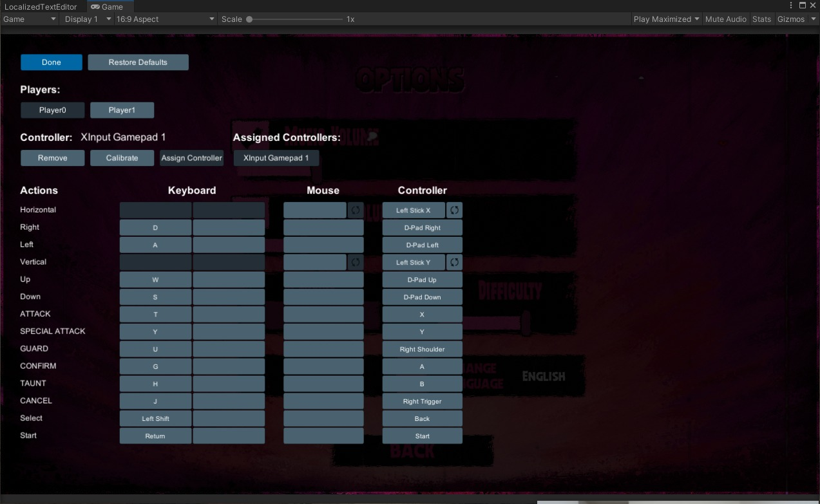Viewport: 820px width, 504px height.
Task: Click the Done button
Action: (x=51, y=62)
